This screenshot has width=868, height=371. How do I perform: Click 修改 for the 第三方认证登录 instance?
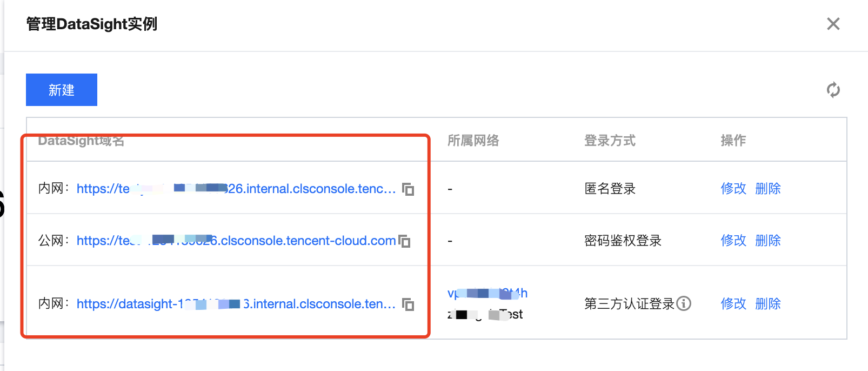coord(733,304)
